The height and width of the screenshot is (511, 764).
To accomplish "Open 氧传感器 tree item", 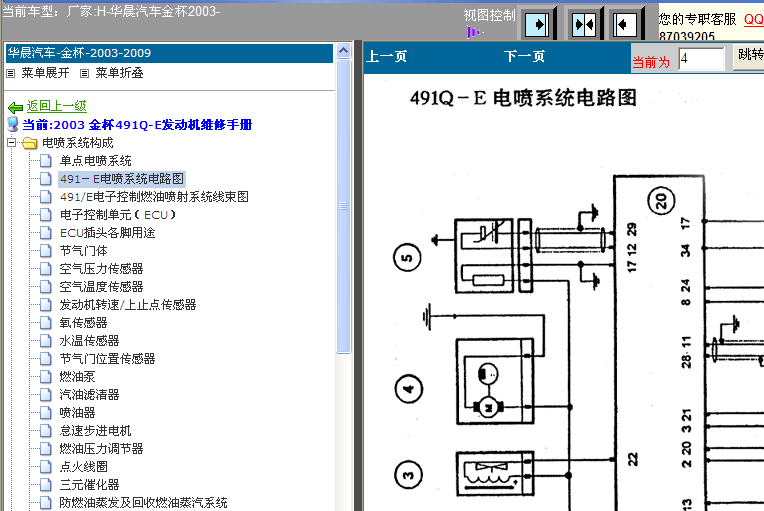I will point(83,323).
